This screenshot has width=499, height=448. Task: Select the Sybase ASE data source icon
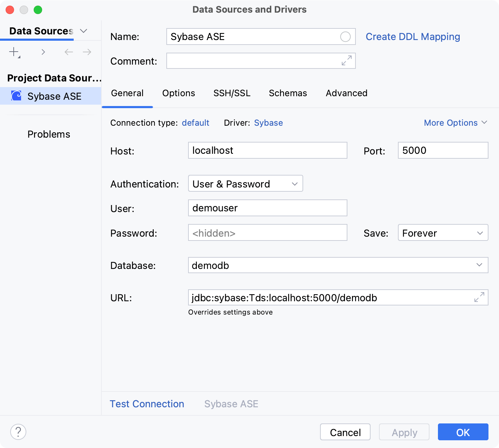click(15, 95)
